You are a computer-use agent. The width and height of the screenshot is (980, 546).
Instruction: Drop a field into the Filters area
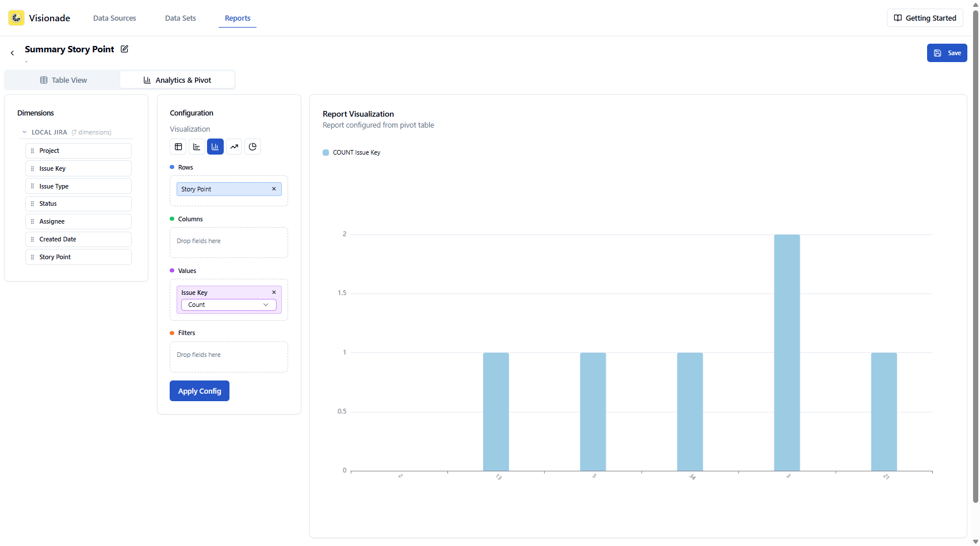[228, 356]
